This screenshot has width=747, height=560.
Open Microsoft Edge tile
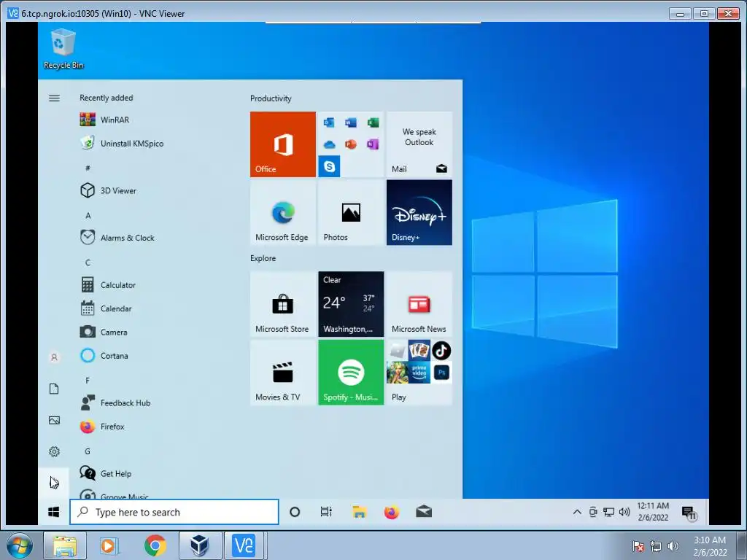click(282, 212)
